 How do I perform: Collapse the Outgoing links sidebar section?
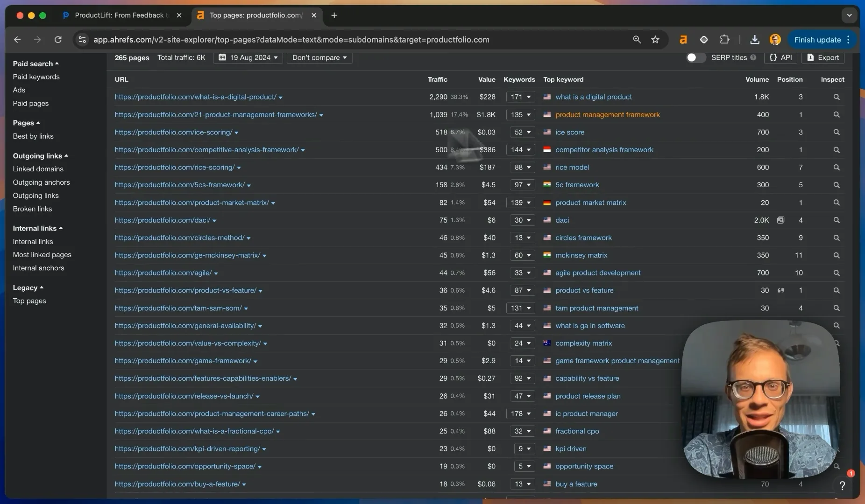41,156
